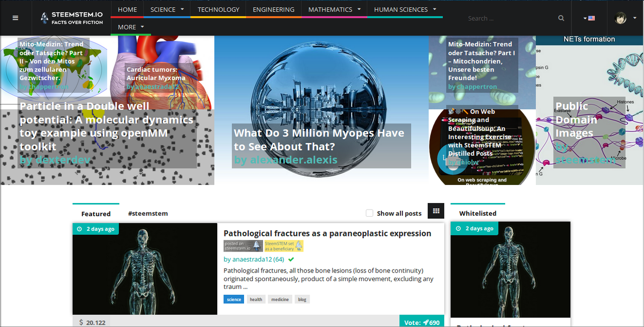Click the '2 days ago' label on Whitelisted post
This screenshot has width=644, height=327.
pos(473,228)
